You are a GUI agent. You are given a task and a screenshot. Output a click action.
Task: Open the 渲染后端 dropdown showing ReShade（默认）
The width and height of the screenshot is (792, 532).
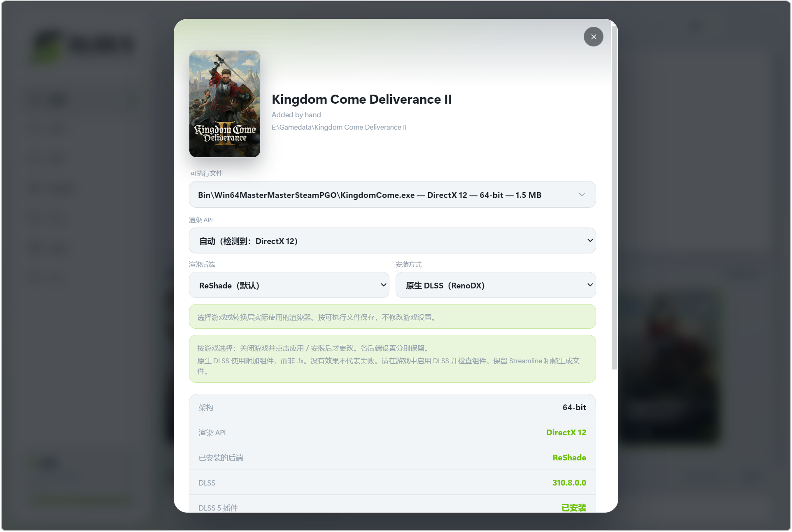coord(289,285)
